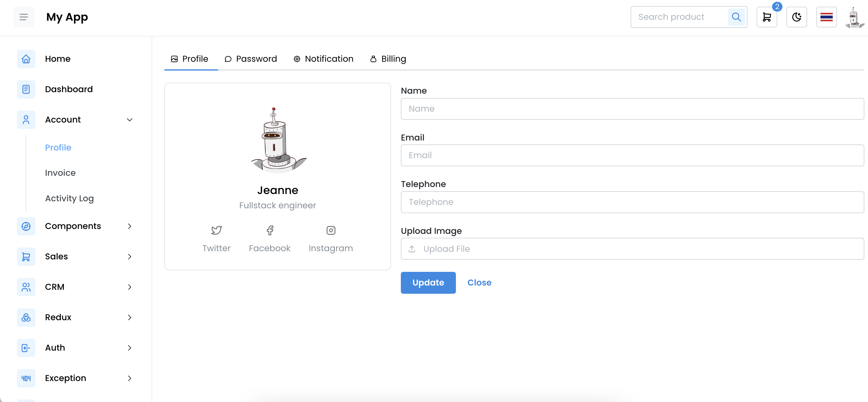Select Activity Log under Account

[x=69, y=198]
